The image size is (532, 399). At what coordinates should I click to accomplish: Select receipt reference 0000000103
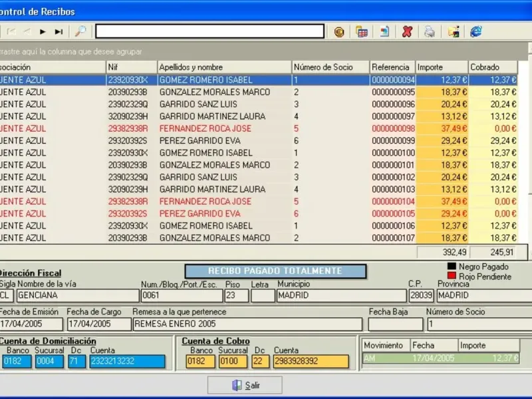pos(259,190)
